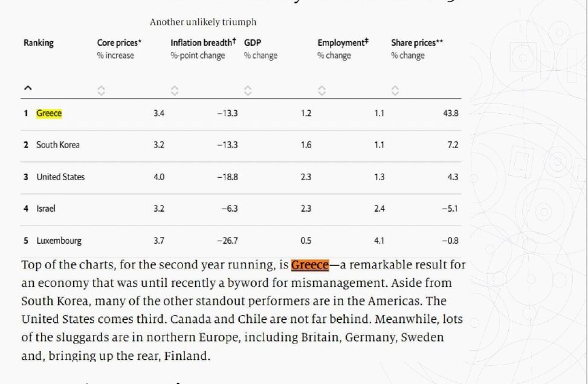The image size is (588, 384).
Task: Sort table by GDP change
Action: (248, 91)
